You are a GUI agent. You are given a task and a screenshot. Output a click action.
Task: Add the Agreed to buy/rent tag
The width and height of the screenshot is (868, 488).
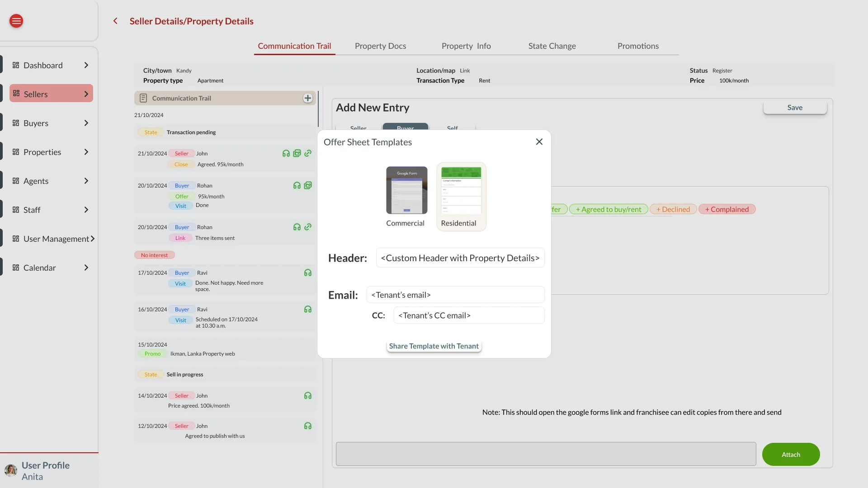(x=608, y=209)
